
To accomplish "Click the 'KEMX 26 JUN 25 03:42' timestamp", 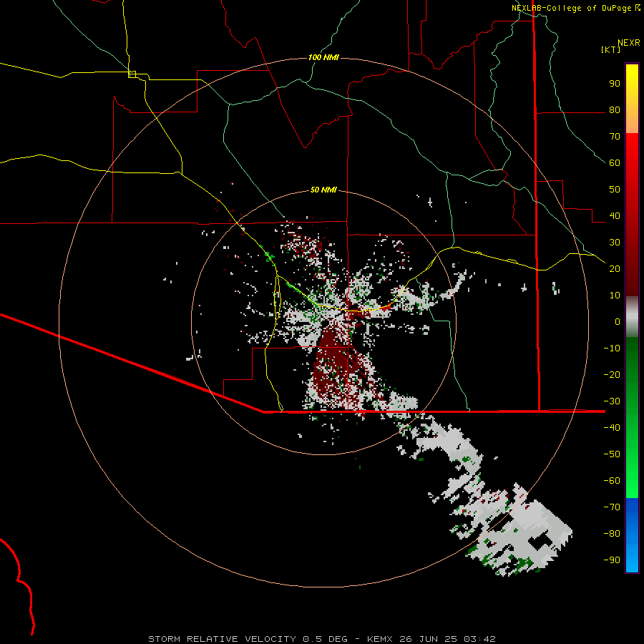I will coord(431,639).
